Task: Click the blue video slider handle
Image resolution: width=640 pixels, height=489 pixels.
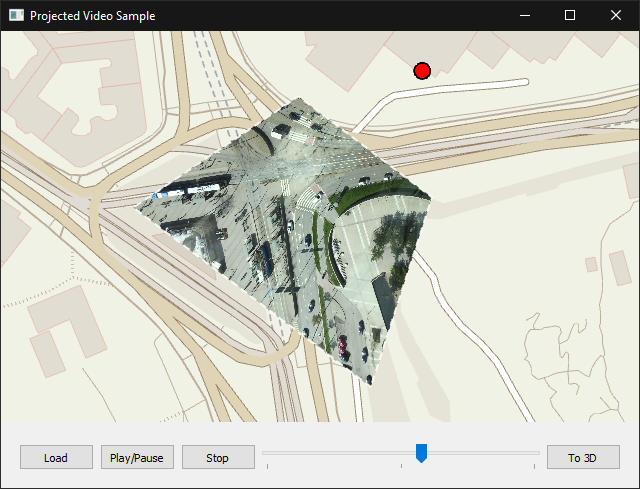Action: (x=421, y=453)
